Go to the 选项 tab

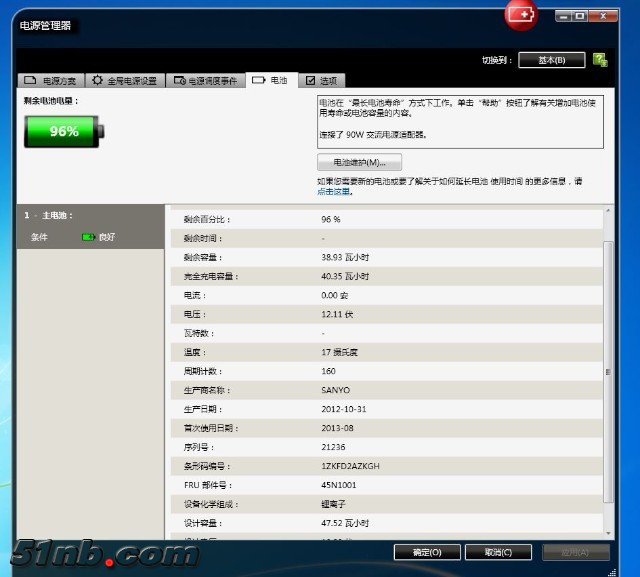322,80
